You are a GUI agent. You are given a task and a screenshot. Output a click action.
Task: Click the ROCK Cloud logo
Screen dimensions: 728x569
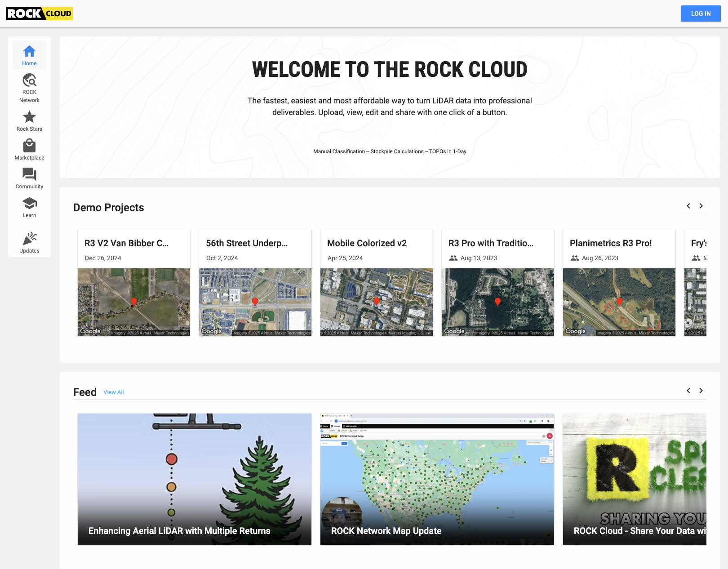[39, 13]
